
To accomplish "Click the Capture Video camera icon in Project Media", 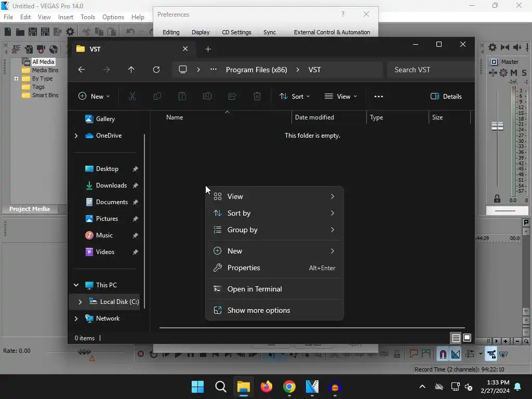I will pos(41,49).
